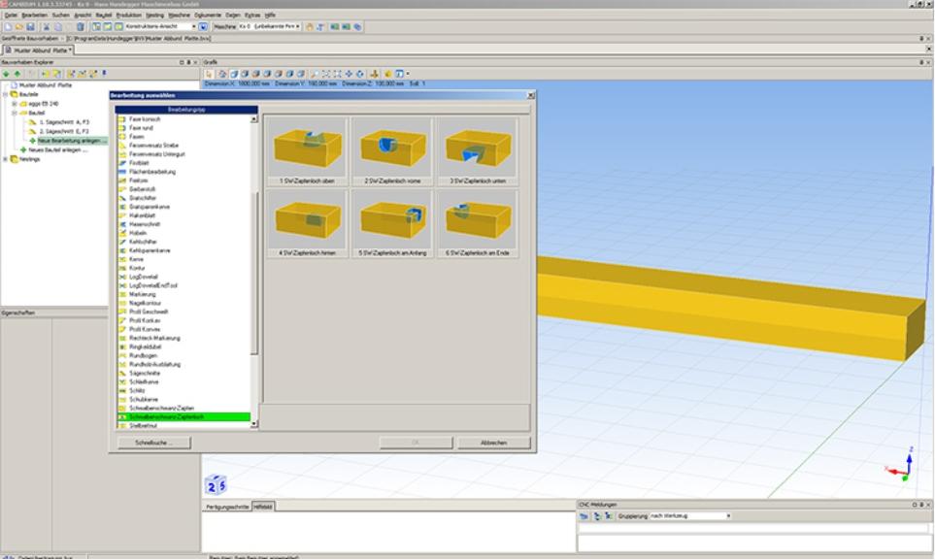Click the pan arrows icon in Grafik toolbar
Image resolution: width=935 pixels, height=560 pixels.
349,74
